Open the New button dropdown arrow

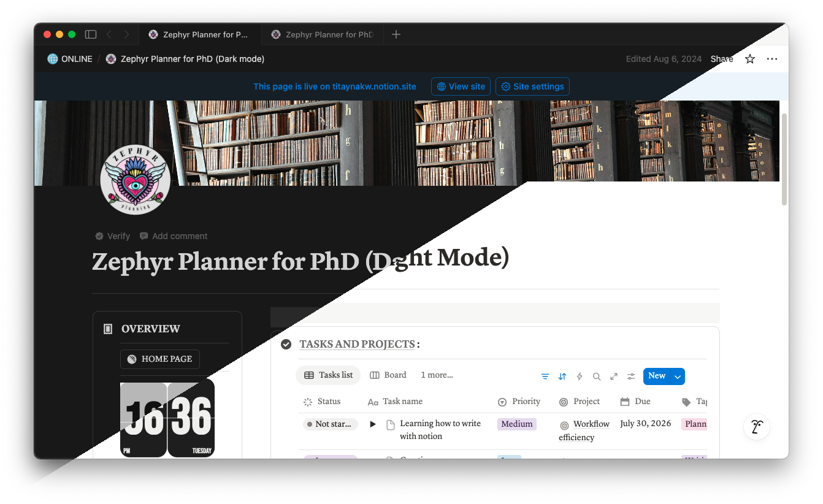point(678,376)
